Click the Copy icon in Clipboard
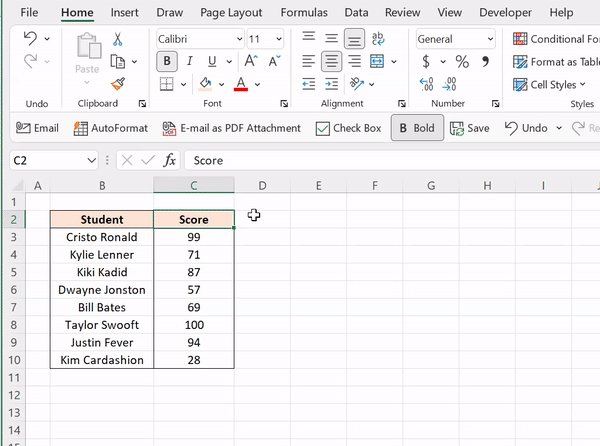Image resolution: width=600 pixels, height=446 pixels. (118, 61)
